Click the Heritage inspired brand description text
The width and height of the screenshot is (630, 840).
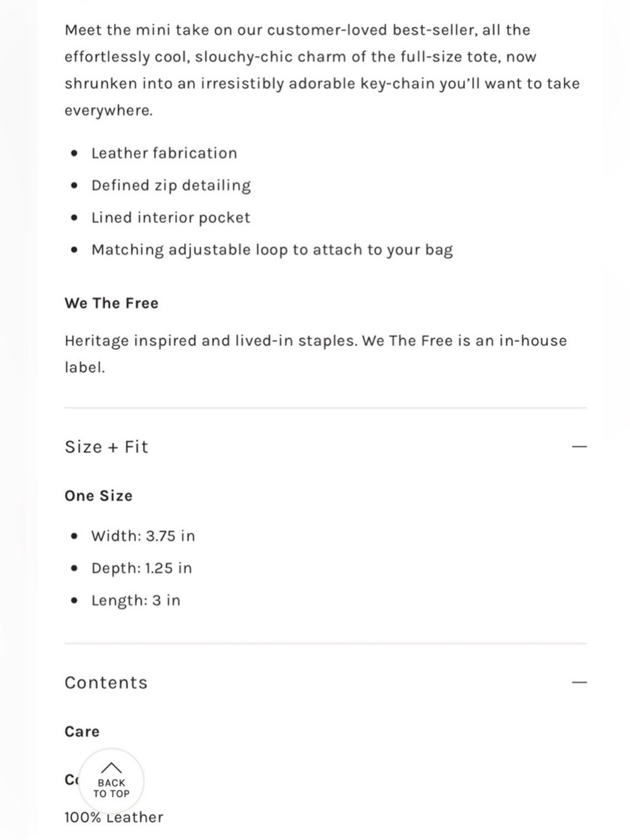pos(316,354)
